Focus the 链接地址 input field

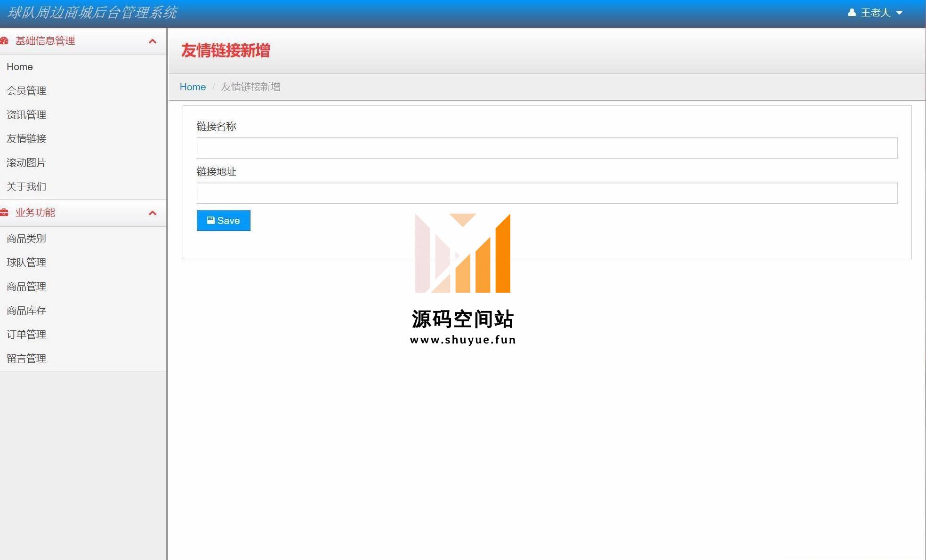point(547,193)
